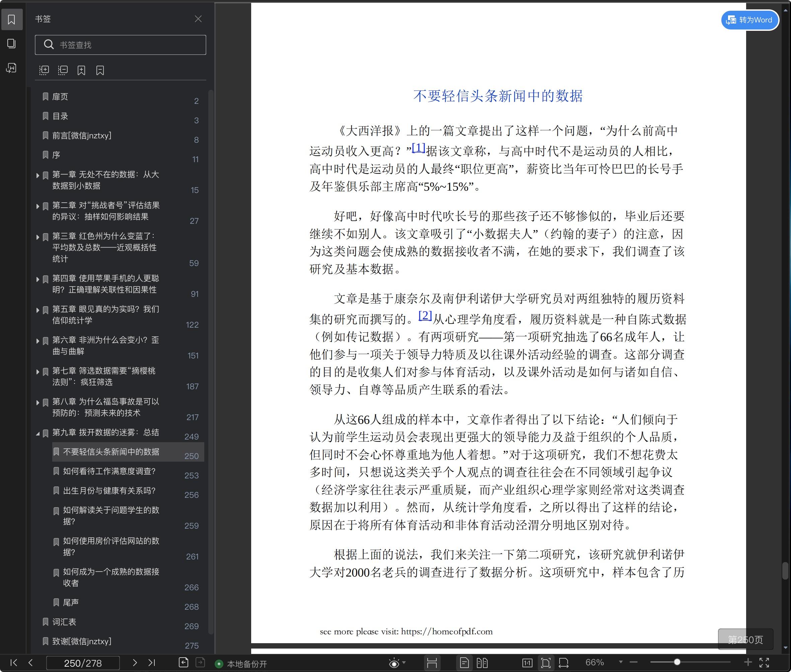The width and height of the screenshot is (791, 672).
Task: Switch to single page view
Action: pyautogui.click(x=464, y=663)
